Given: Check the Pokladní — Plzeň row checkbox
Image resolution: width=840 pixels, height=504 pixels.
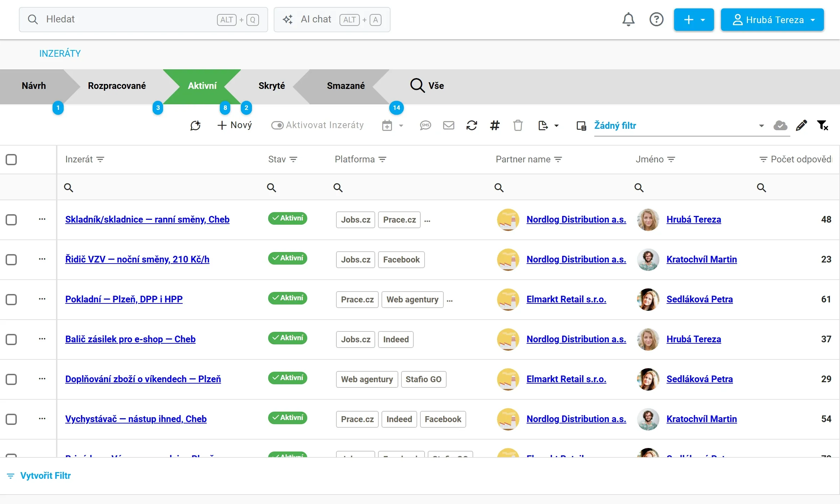Looking at the screenshot, I should (x=11, y=300).
